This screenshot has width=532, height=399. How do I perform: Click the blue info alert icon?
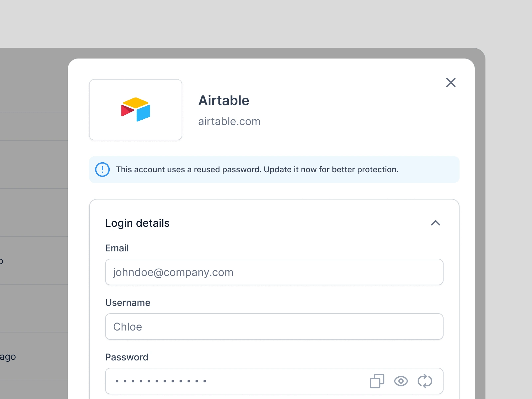(102, 170)
